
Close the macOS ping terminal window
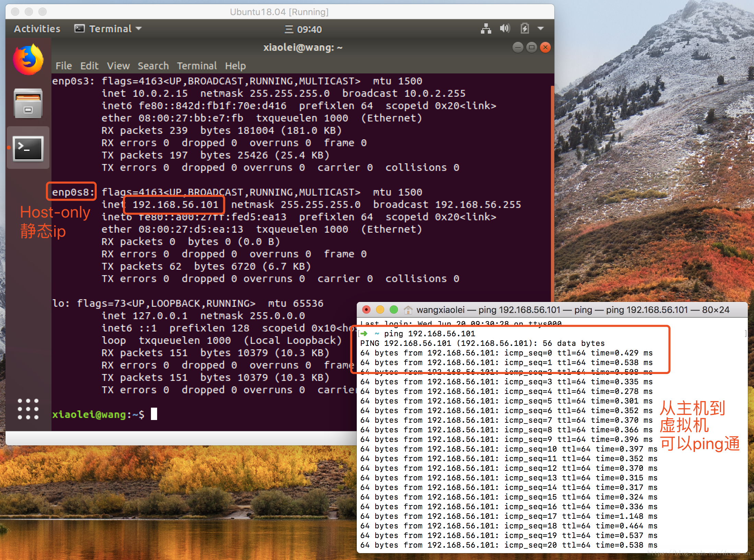click(366, 310)
